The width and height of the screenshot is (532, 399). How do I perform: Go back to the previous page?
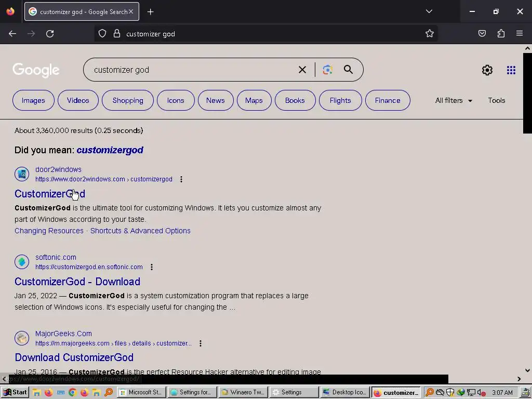(x=12, y=34)
